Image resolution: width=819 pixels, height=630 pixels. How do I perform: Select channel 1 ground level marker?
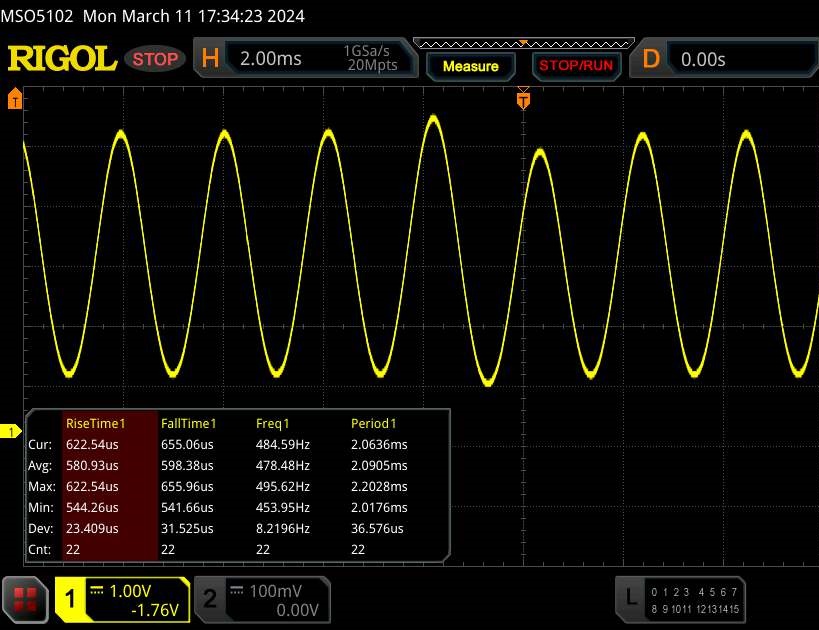tap(10, 431)
